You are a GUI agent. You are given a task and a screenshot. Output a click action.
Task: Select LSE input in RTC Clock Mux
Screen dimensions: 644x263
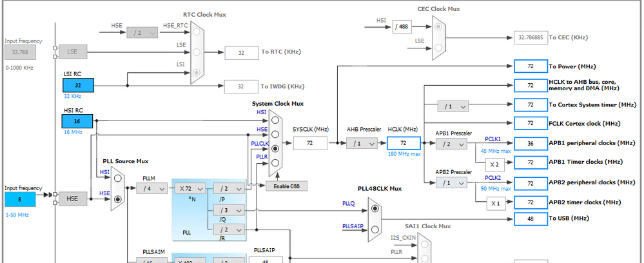(197, 52)
